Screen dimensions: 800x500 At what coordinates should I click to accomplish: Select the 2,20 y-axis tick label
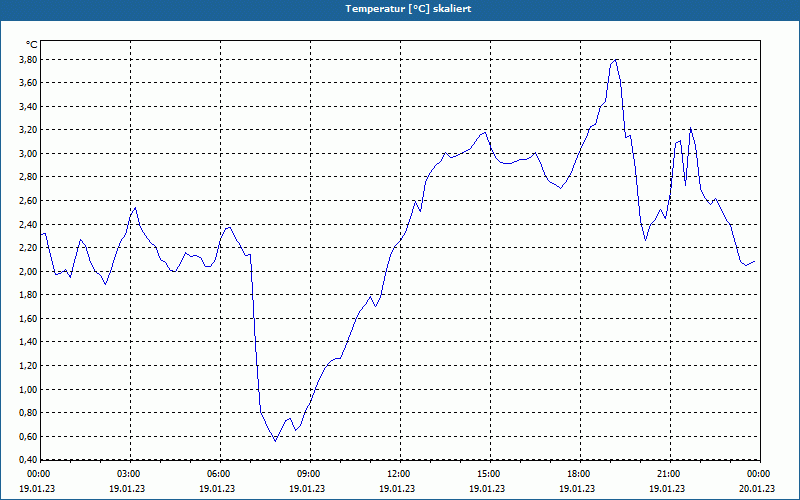click(28, 248)
